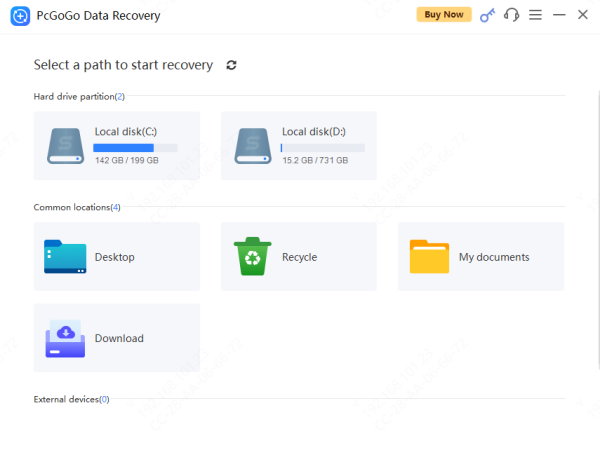Select the Local disk (C:) drive icon
The height and width of the screenshot is (457, 600).
(x=66, y=145)
